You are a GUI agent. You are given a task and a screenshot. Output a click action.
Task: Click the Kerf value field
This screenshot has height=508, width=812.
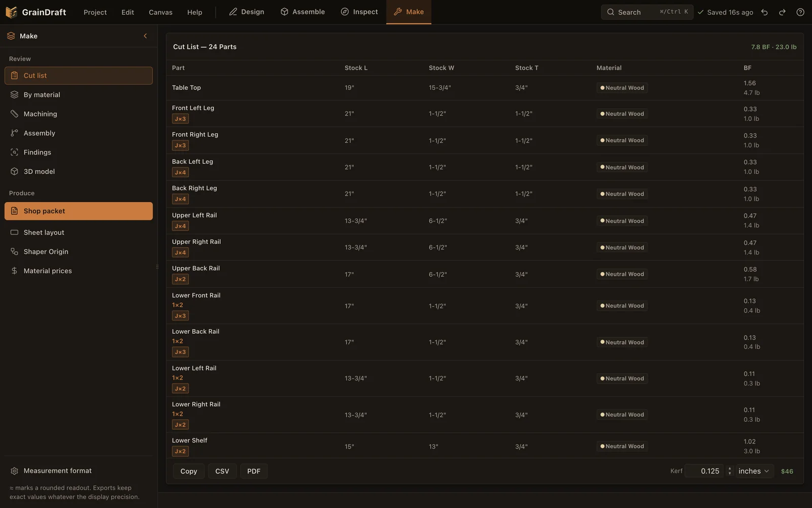(704, 471)
